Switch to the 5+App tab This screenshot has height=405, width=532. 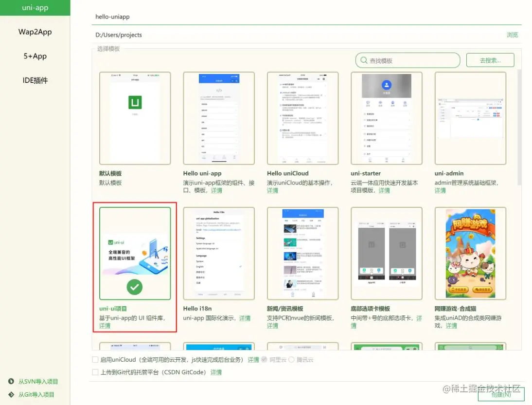35,56
